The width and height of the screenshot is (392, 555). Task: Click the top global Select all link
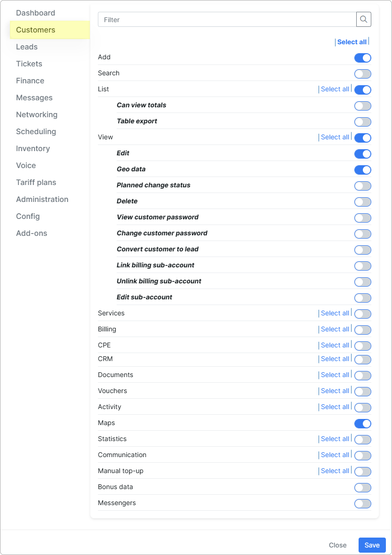[x=352, y=42]
